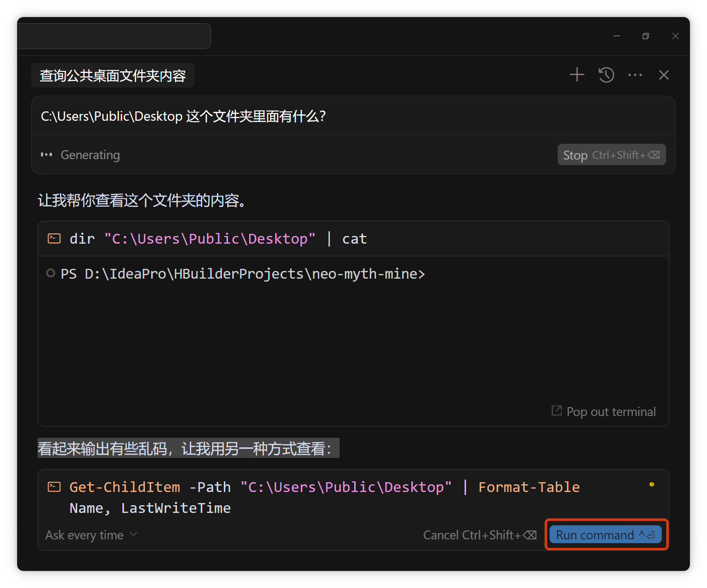This screenshot has height=588, width=707.
Task: Close the application window
Action: click(x=675, y=36)
